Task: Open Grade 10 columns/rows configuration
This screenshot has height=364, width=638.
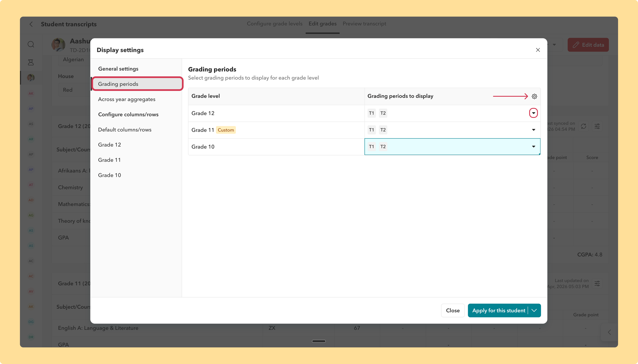Action: (109, 175)
